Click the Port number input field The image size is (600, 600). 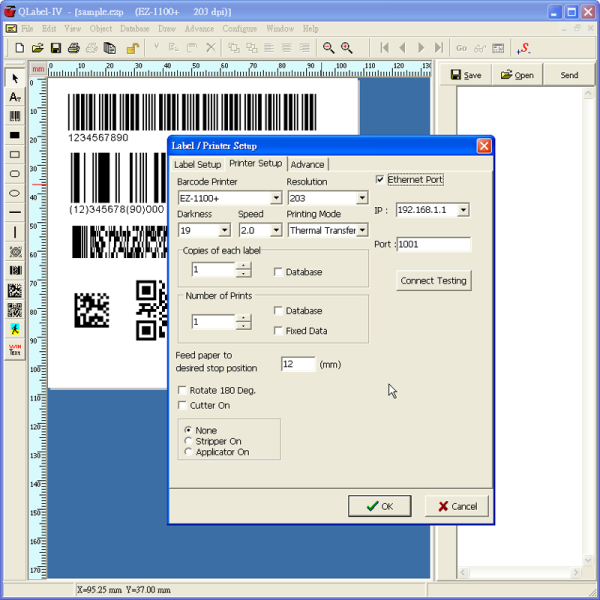click(x=434, y=245)
